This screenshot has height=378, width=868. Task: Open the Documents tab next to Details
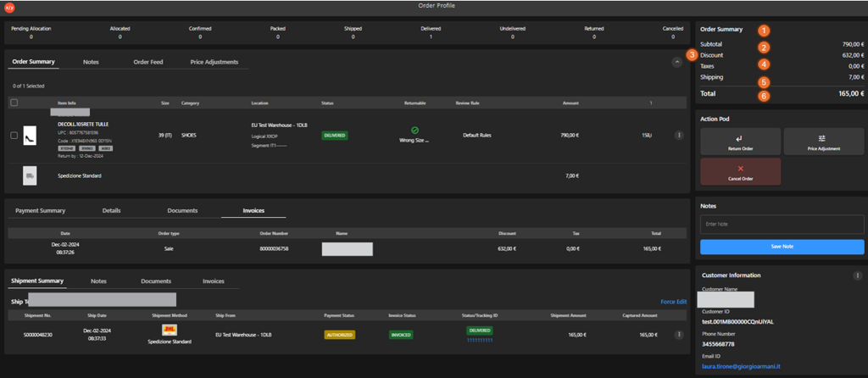coord(182,211)
